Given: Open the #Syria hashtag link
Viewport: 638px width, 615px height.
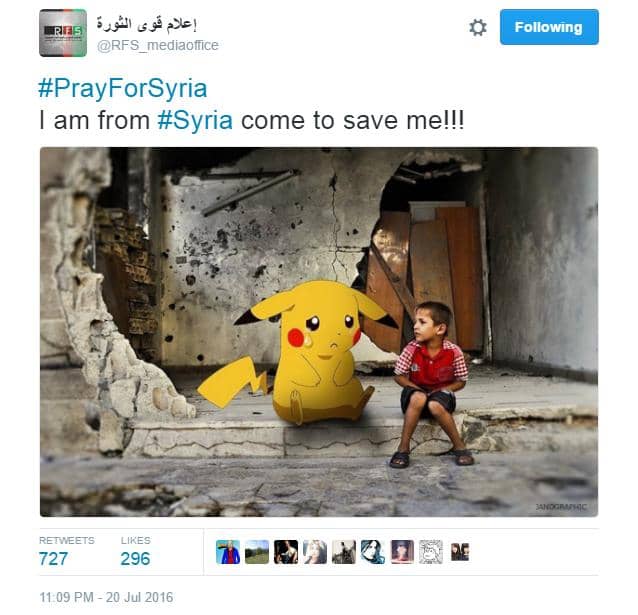Looking at the screenshot, I should pyautogui.click(x=195, y=120).
